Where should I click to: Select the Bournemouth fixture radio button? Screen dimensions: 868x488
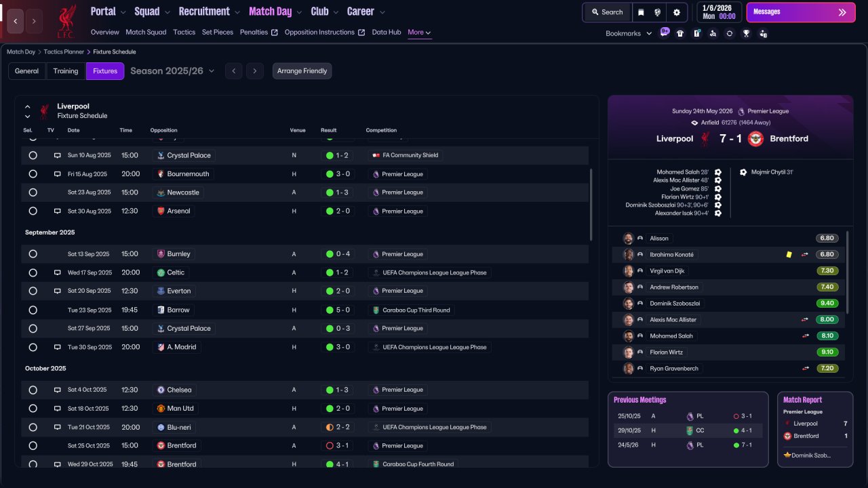33,174
